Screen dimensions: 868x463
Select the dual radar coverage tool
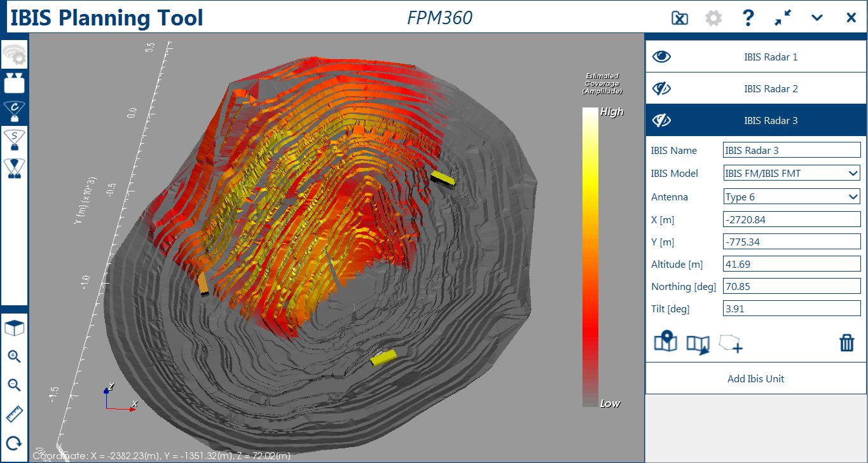click(x=14, y=167)
